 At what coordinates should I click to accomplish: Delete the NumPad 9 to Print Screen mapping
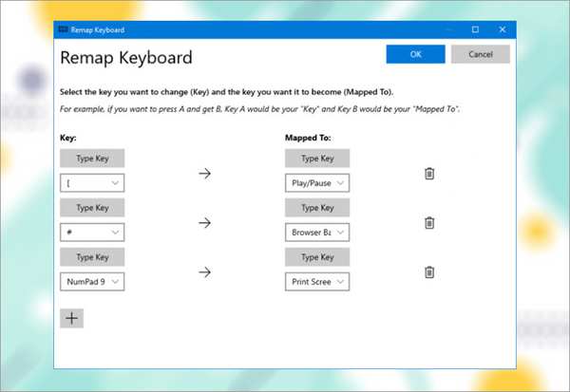[429, 272]
